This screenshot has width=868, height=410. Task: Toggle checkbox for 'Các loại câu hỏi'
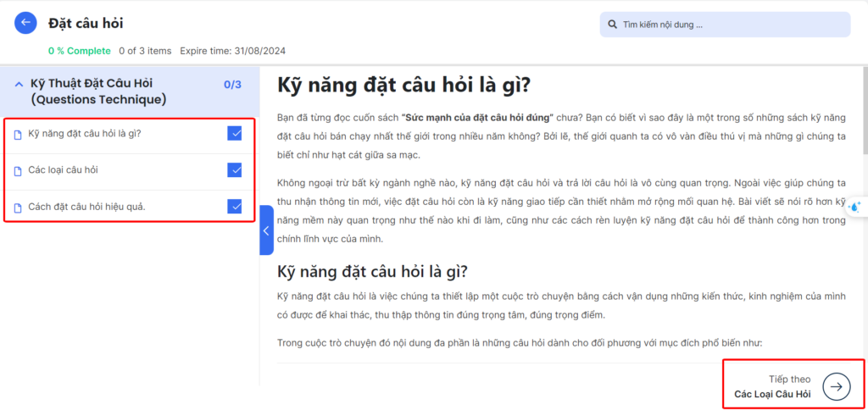click(235, 170)
